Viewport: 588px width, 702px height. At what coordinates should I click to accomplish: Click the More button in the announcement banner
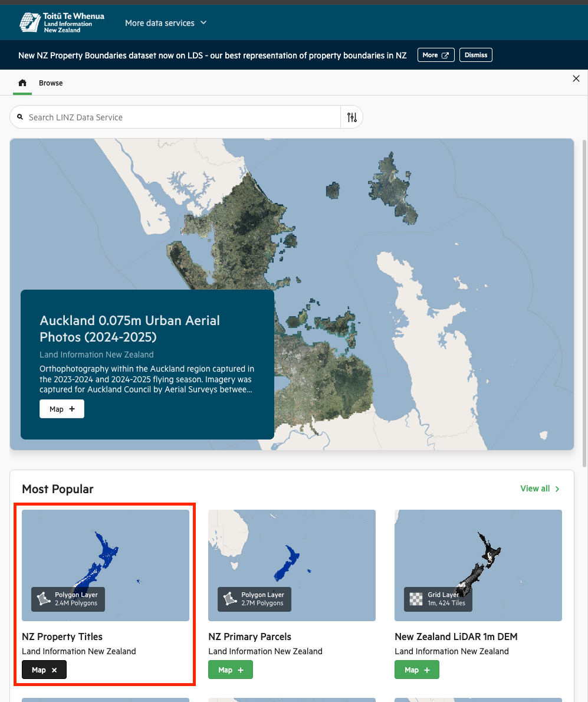pyautogui.click(x=436, y=55)
